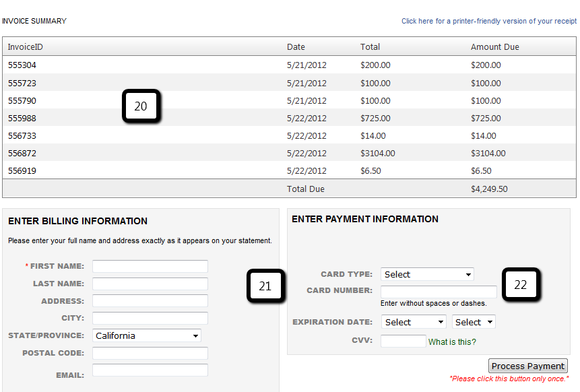The image size is (580, 392).
Task: Open the printer-friendly receipt link
Action: coord(488,21)
